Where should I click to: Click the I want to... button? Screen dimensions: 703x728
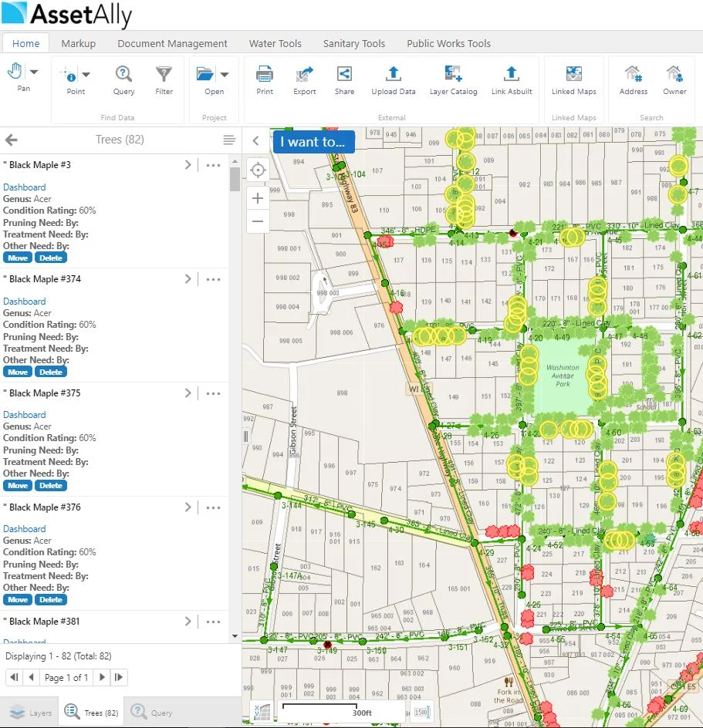[x=313, y=142]
